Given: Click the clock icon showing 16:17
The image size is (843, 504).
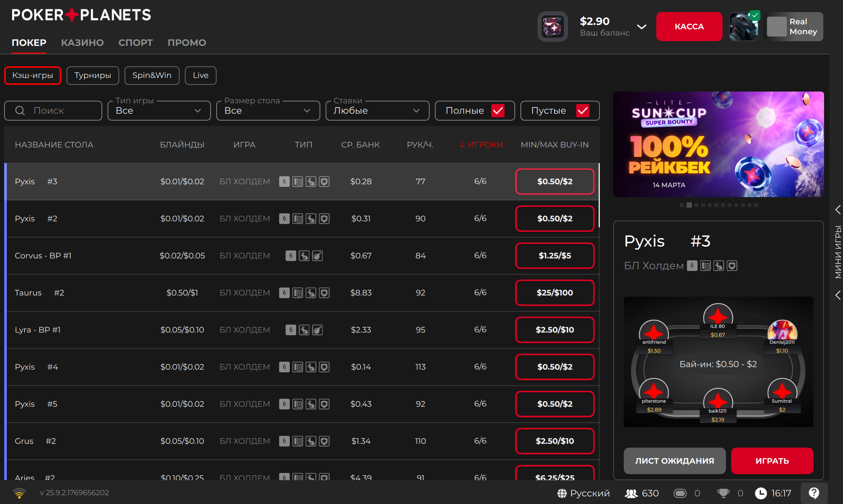Looking at the screenshot, I should pos(761,493).
